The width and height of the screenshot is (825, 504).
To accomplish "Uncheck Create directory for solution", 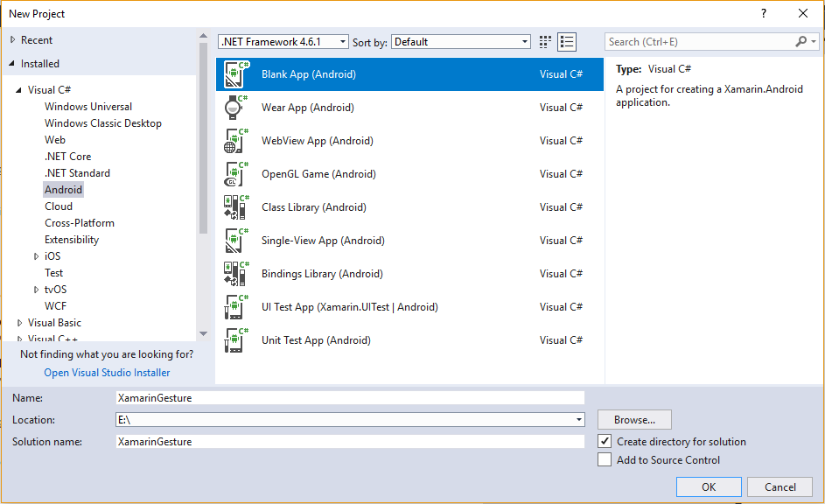I will 605,442.
